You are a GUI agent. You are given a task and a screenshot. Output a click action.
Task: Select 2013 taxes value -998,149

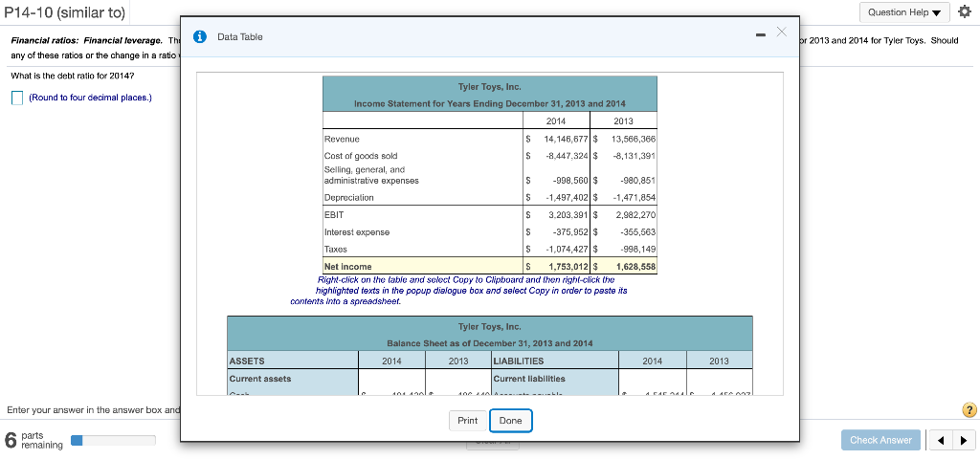(638, 250)
